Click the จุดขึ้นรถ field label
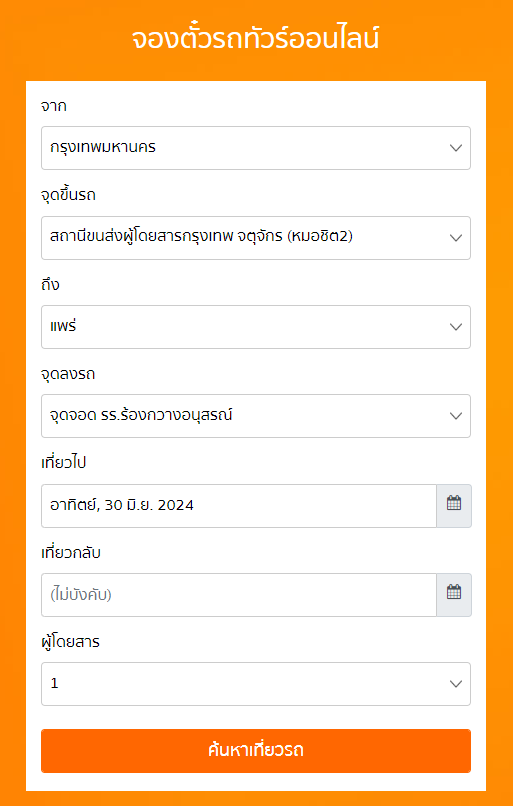The image size is (513, 806). [x=68, y=195]
